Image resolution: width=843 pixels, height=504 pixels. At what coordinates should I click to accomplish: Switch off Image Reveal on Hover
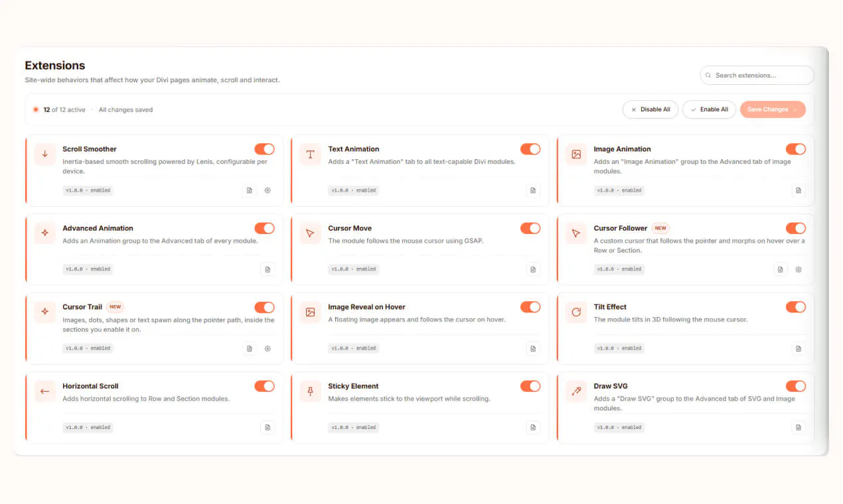pyautogui.click(x=530, y=307)
